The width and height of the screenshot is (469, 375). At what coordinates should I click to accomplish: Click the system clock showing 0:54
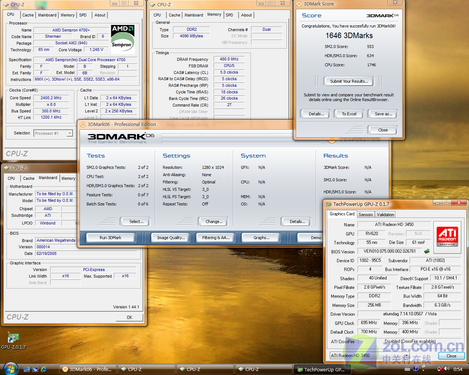pyautogui.click(x=458, y=369)
